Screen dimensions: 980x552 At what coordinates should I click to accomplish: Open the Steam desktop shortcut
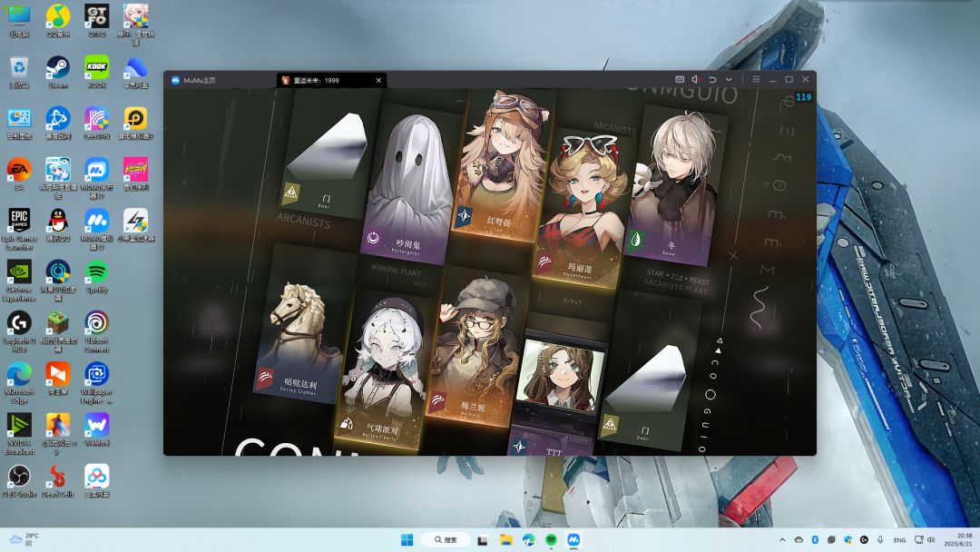(x=58, y=72)
